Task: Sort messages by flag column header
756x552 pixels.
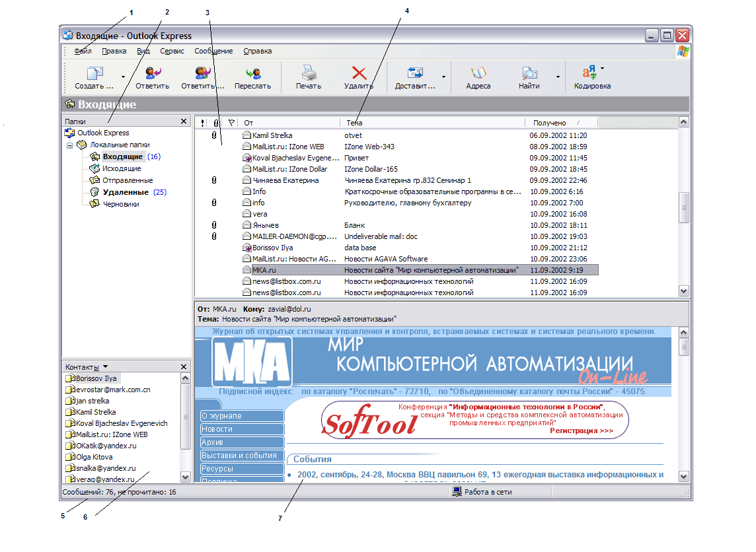Action: coord(231,123)
